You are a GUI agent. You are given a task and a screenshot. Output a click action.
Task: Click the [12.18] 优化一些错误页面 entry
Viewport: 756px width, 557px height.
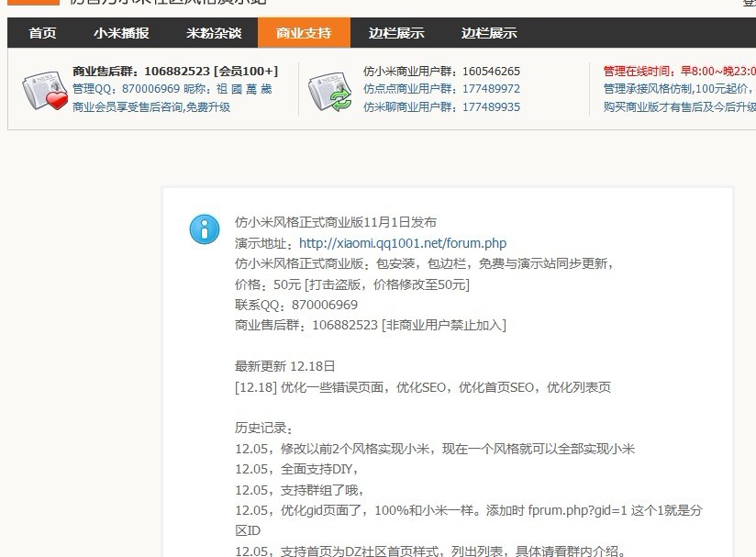tap(423, 387)
